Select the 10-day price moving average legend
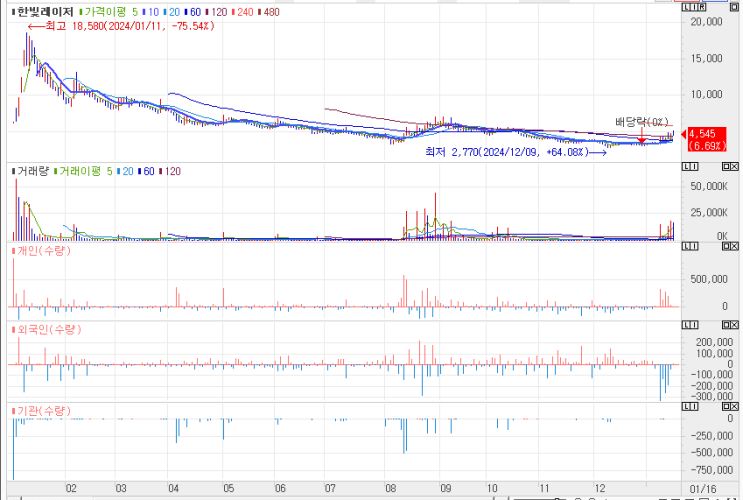This screenshot has width=743, height=500. tap(151, 12)
